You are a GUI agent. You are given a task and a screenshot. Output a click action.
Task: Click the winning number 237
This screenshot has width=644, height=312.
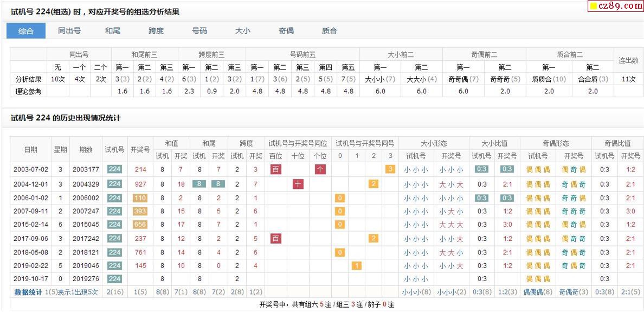pyautogui.click(x=140, y=238)
